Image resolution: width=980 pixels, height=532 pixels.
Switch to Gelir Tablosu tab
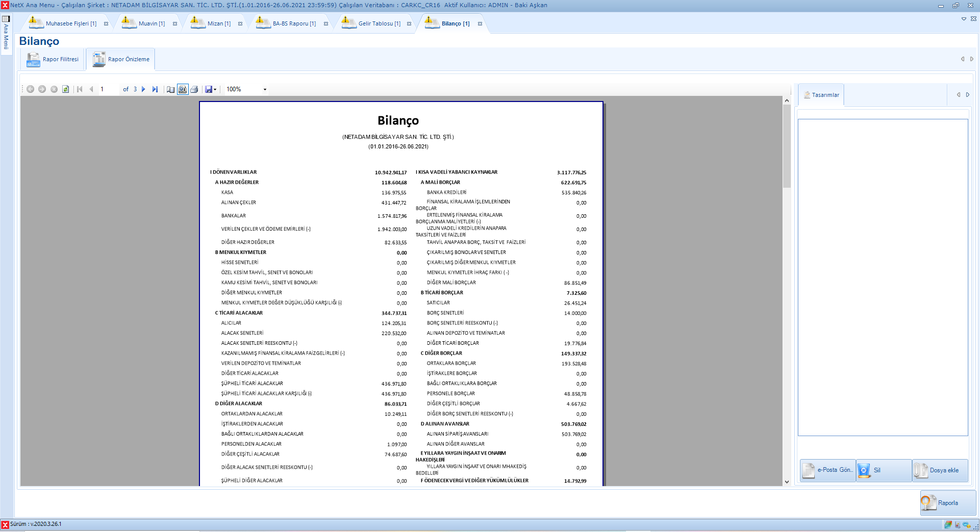(x=379, y=23)
